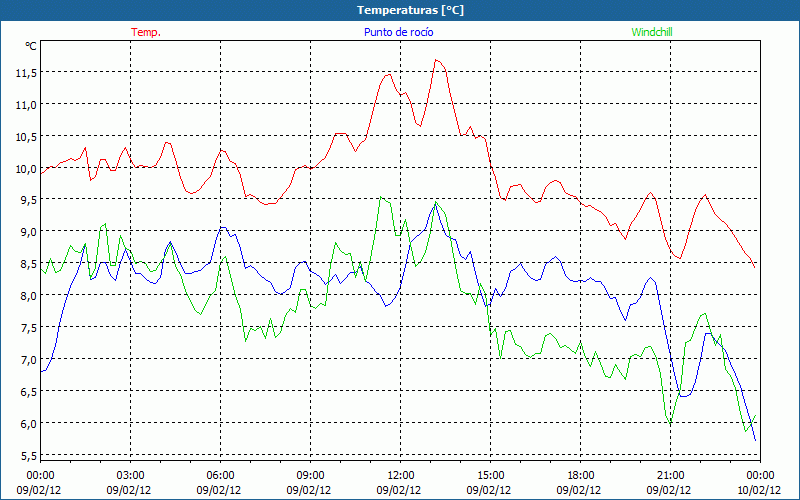Click the 10/02/12 date label
Screen dimensions: 800x500
[759, 490]
